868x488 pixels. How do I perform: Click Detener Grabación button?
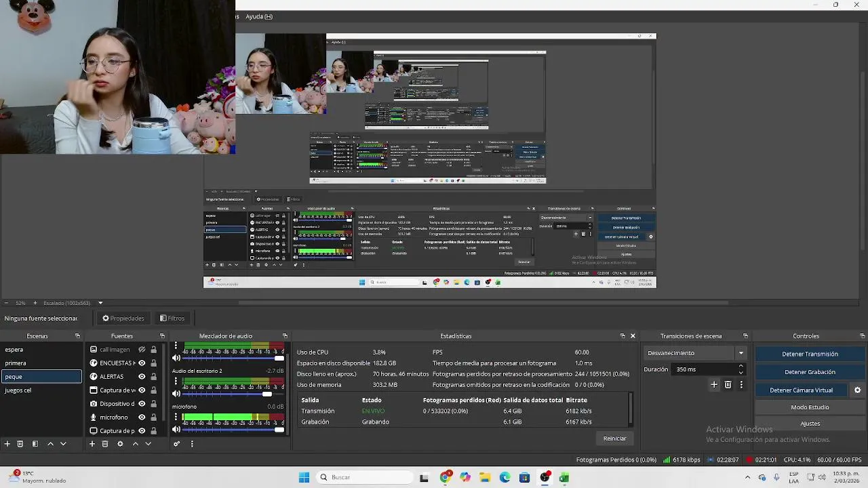tap(810, 372)
